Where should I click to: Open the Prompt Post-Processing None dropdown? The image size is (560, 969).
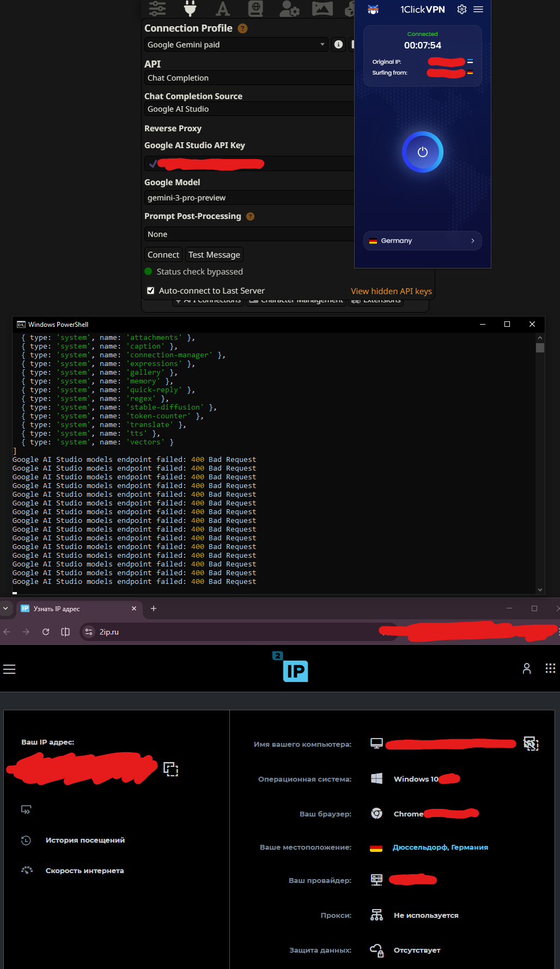pos(249,234)
